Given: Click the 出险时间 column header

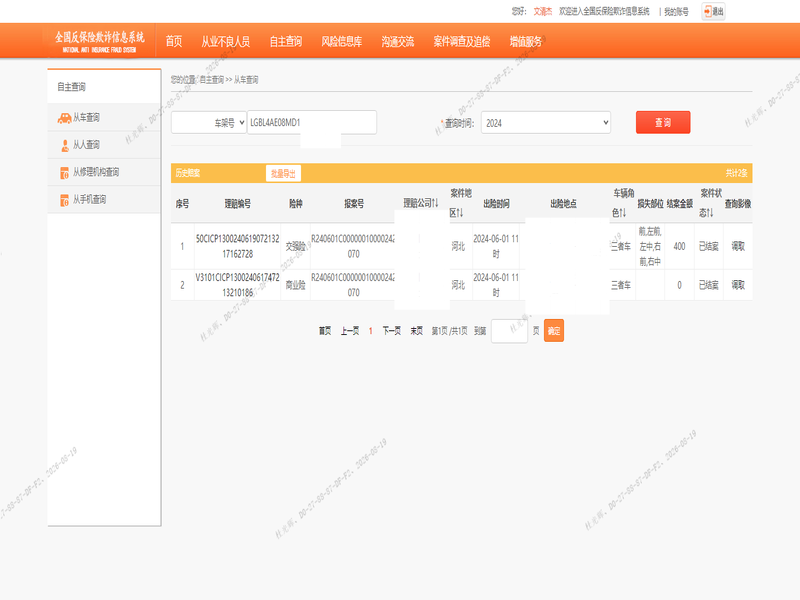Looking at the screenshot, I should [496, 204].
